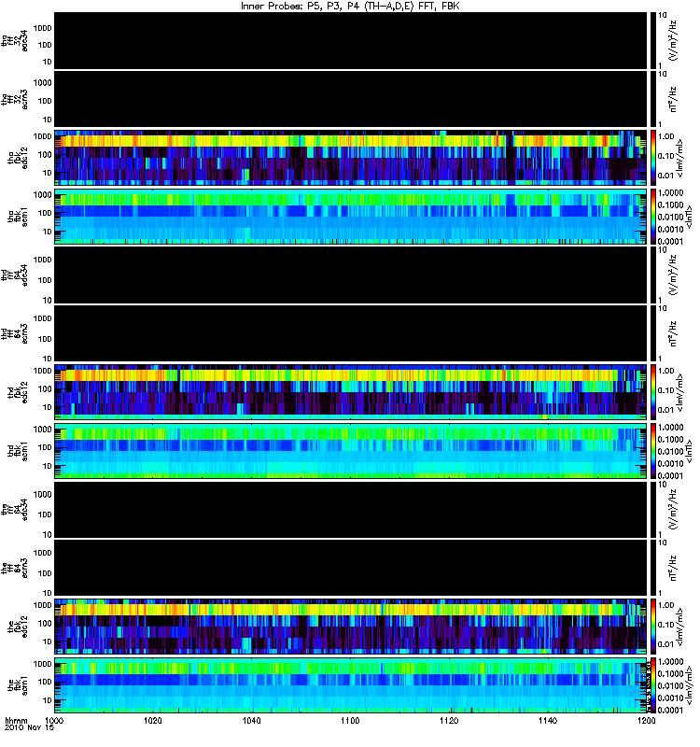The height and width of the screenshot is (747, 700).
Task: Click the '<|mV/m|>' unit label of tha fbk edc12
Action: [680, 158]
